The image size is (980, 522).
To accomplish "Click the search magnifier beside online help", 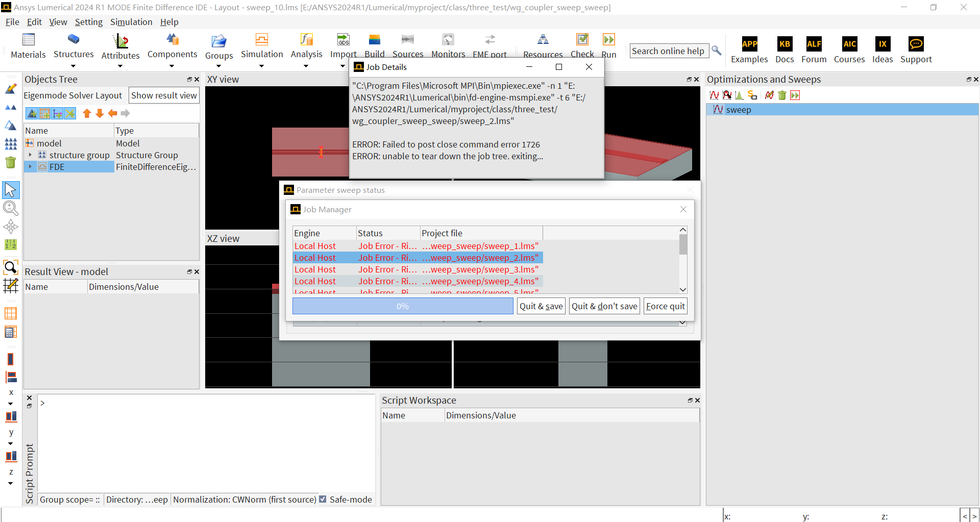I will point(717,51).
